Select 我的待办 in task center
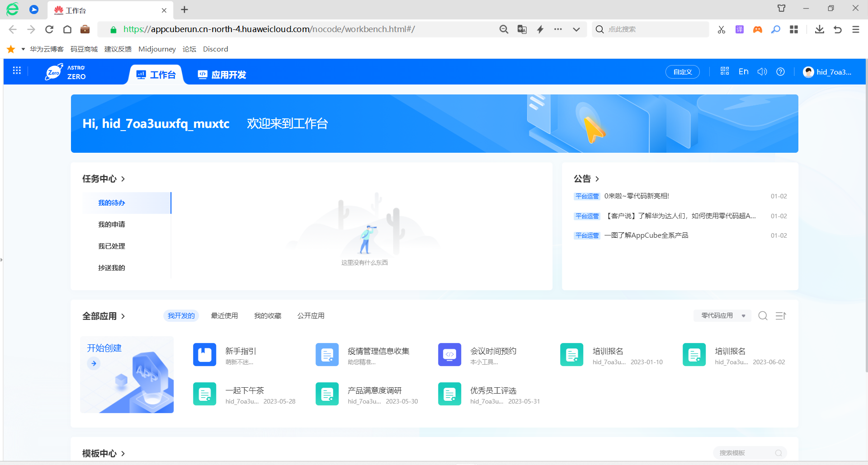 click(127, 203)
